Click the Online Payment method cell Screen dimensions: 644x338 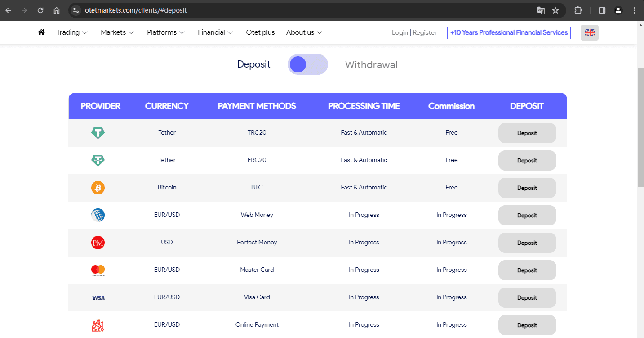257,325
